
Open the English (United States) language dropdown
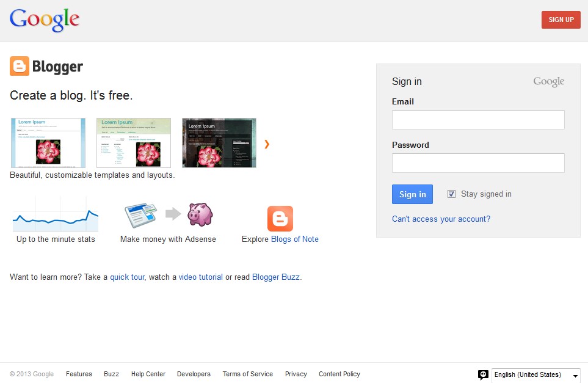[x=535, y=375]
